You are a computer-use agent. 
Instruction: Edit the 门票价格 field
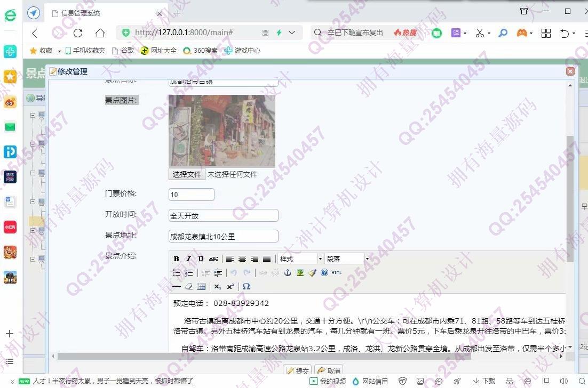(x=191, y=195)
